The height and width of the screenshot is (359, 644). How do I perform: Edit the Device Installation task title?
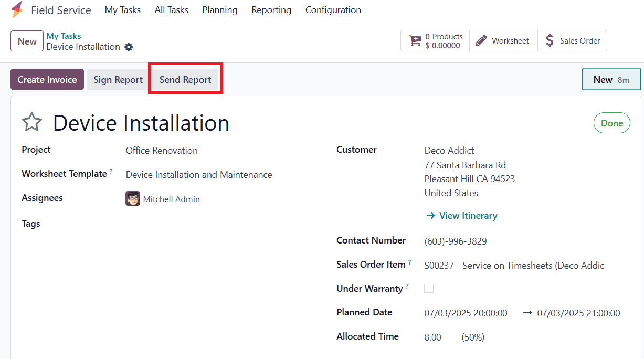[141, 123]
